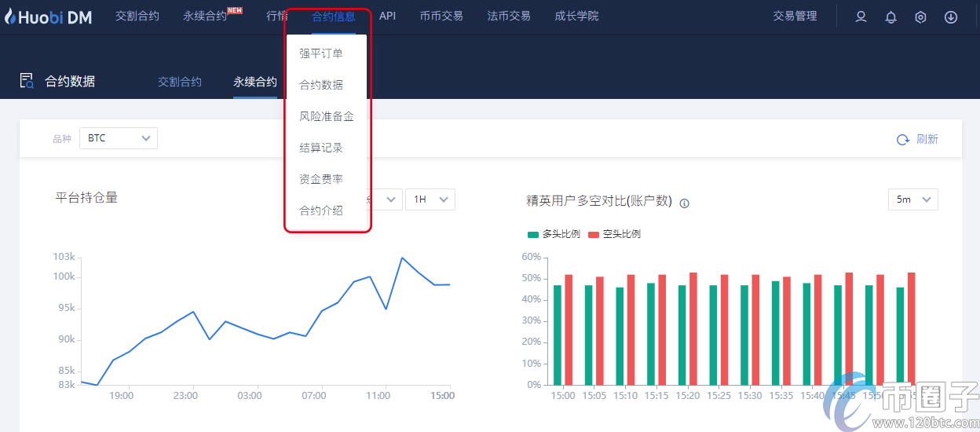
Task: Click the Huobi DM logo
Action: click(48, 16)
